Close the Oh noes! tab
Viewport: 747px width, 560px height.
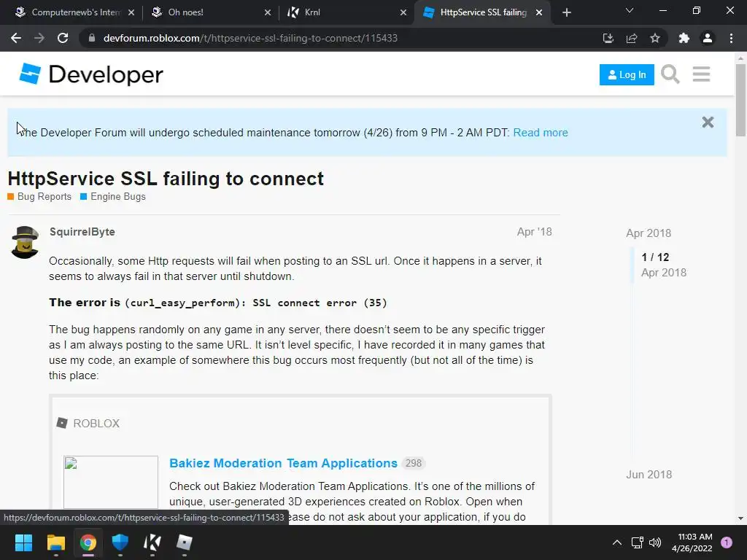pos(268,12)
